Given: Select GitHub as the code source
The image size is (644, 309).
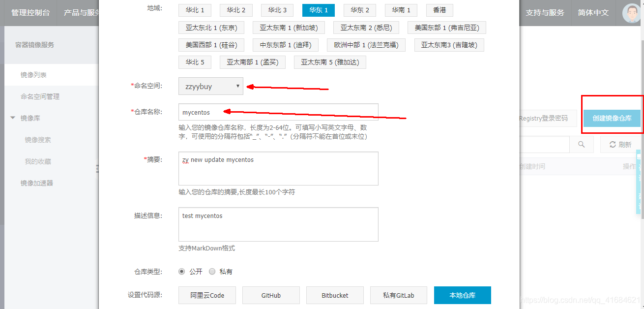Looking at the screenshot, I should (x=271, y=295).
